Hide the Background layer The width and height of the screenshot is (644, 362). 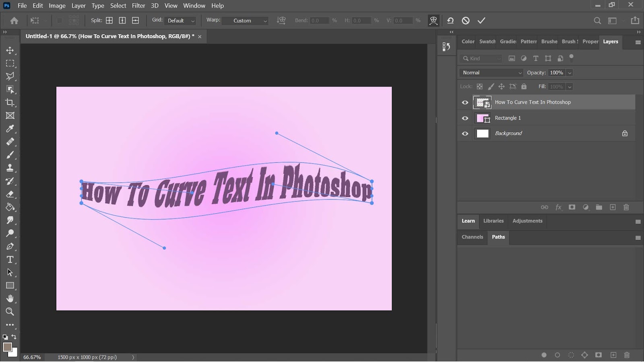pyautogui.click(x=465, y=134)
